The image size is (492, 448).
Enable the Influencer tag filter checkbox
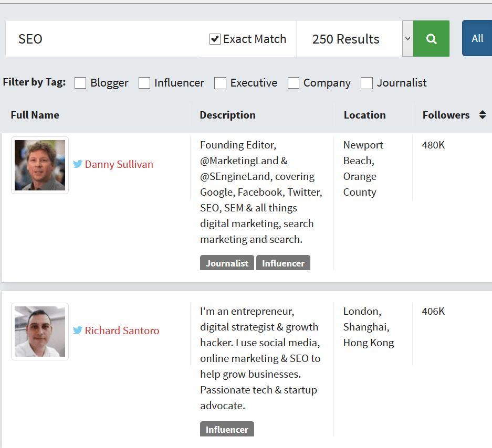144,83
